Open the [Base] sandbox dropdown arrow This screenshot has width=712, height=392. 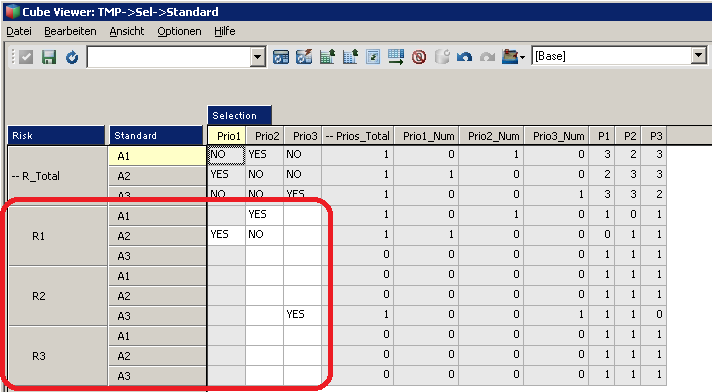(x=699, y=56)
